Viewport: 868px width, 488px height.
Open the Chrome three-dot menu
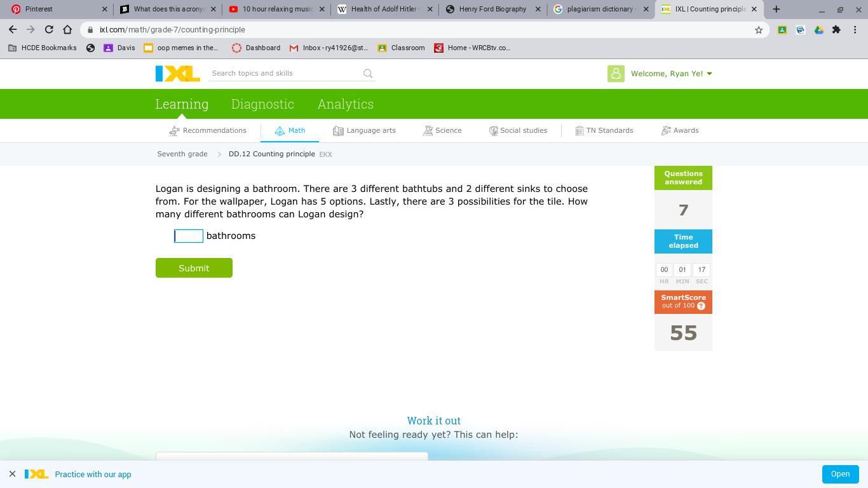855,30
